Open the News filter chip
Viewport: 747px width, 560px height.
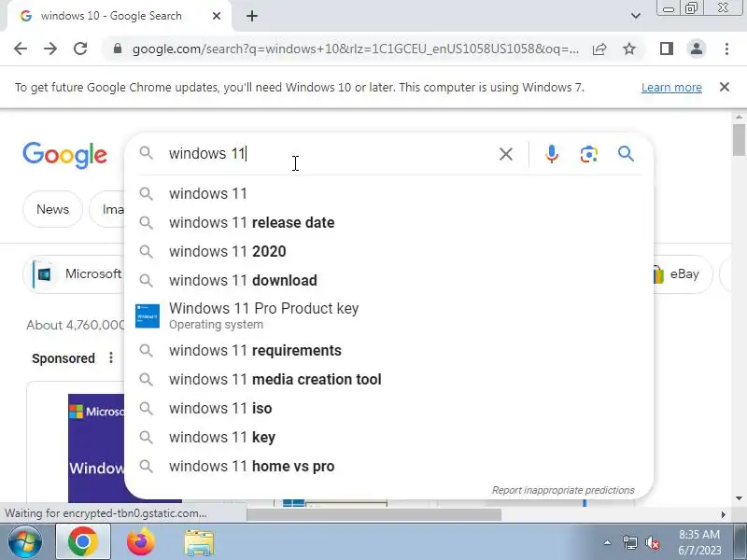coord(53,209)
